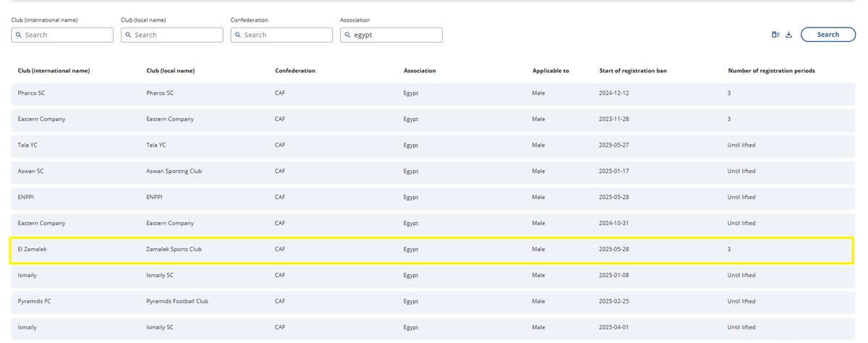The height and width of the screenshot is (343, 868).
Task: Select the Aswan Sporting Club row
Action: pyautogui.click(x=433, y=171)
